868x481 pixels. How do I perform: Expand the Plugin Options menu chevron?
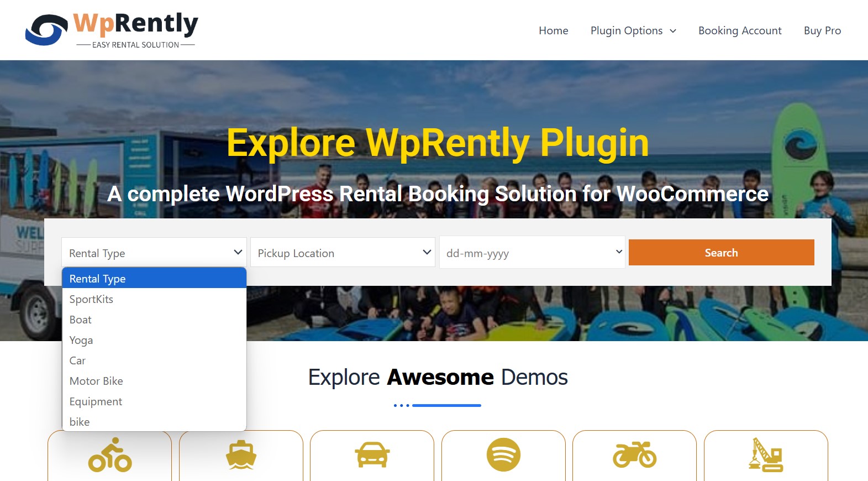click(x=673, y=31)
